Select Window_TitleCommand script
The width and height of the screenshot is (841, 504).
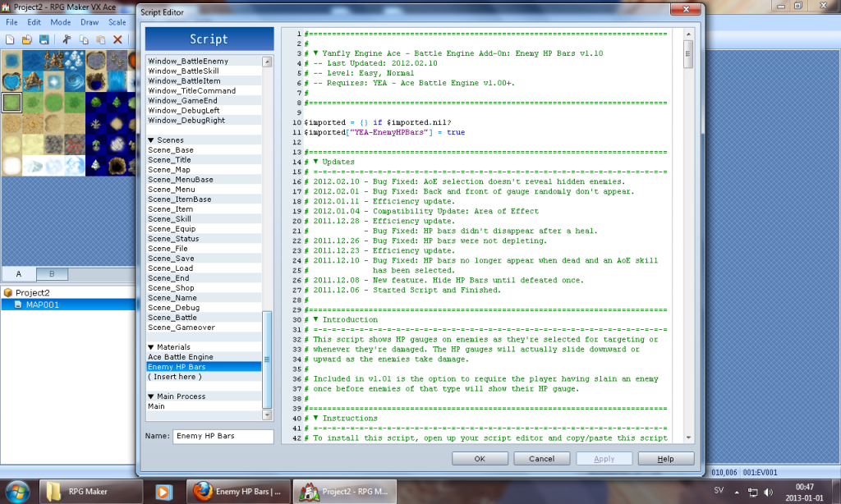pos(204,90)
